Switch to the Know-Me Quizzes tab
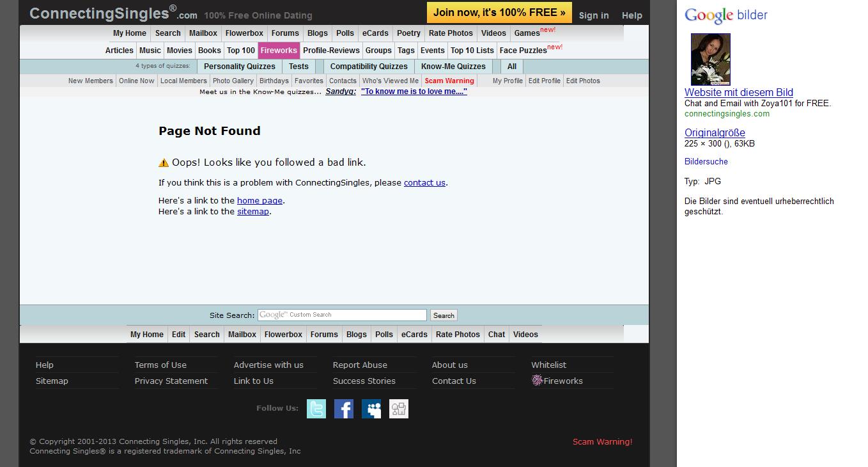Viewport: 868px width, 467px height. coord(453,67)
